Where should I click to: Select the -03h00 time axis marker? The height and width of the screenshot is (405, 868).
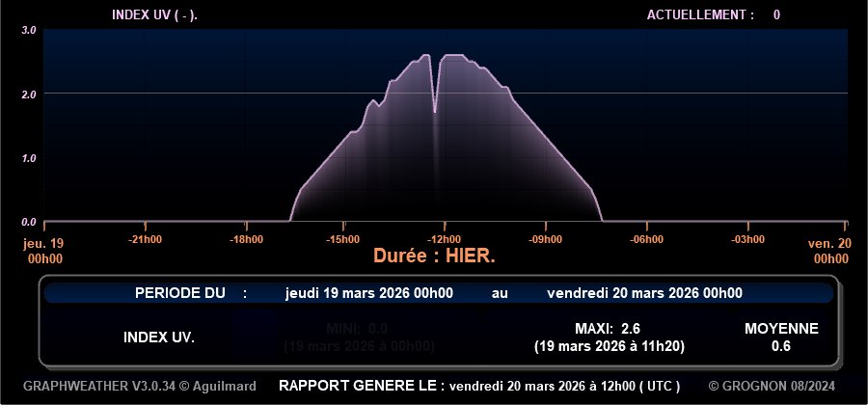point(746,239)
